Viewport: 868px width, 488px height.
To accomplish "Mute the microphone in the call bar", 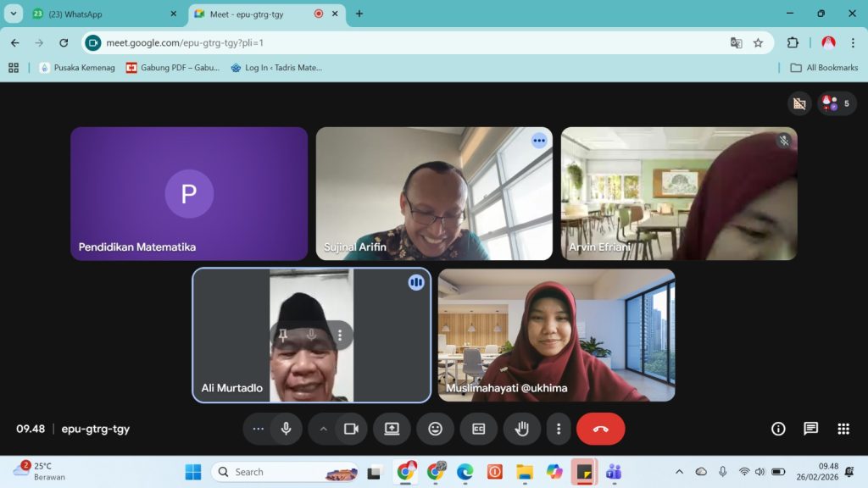I will pos(286,429).
